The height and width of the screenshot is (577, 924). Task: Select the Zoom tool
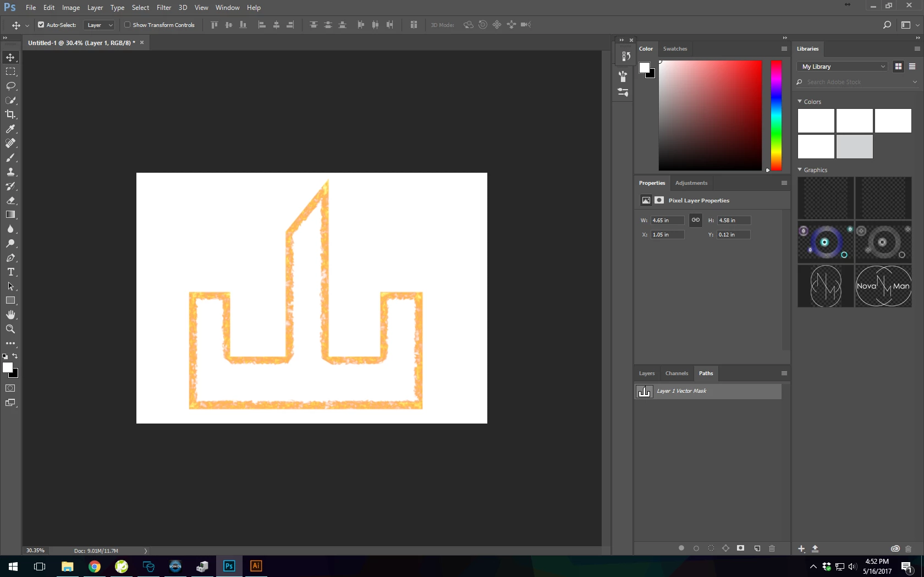[x=10, y=329]
